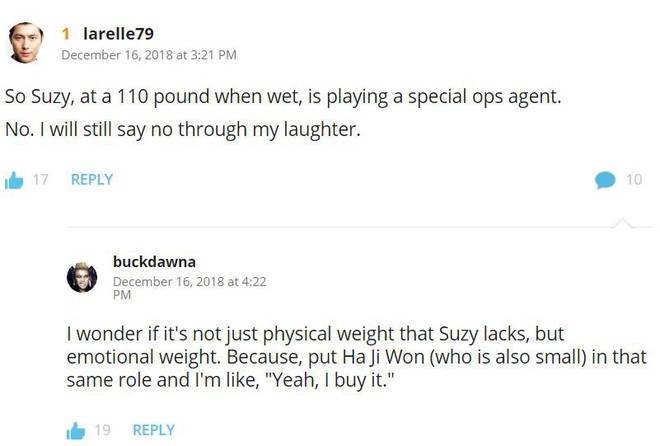660x446 pixels.
Task: Click the 19 likes count on the reply
Action: (102, 430)
